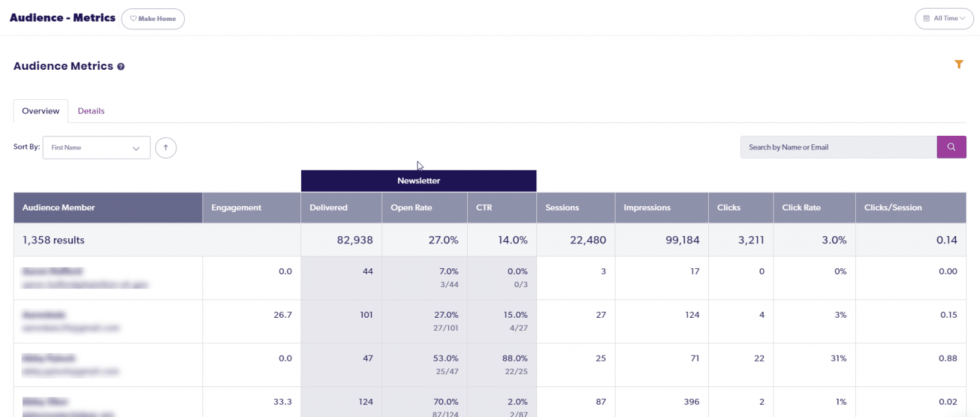Open the orange filter funnel icon
Image resolution: width=980 pixels, height=417 pixels.
pos(958,65)
